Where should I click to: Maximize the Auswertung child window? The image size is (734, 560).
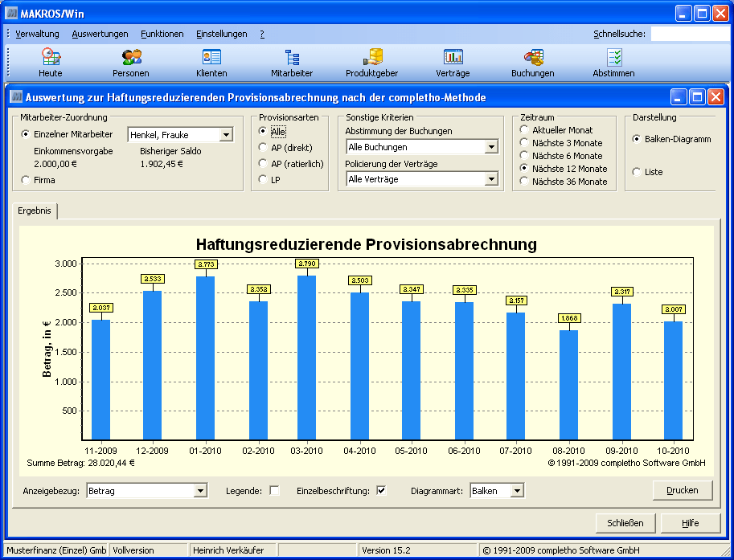click(x=698, y=97)
